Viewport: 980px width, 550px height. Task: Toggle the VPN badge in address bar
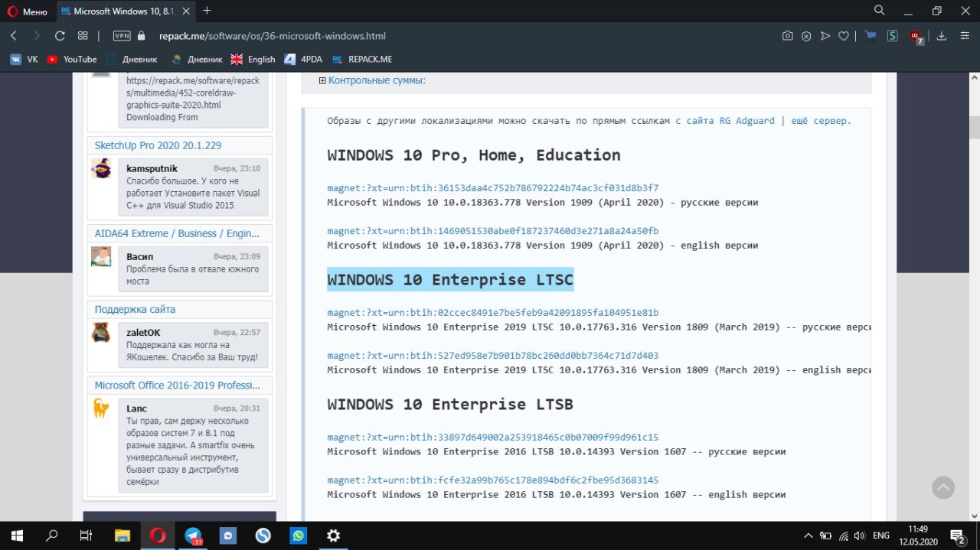(122, 36)
